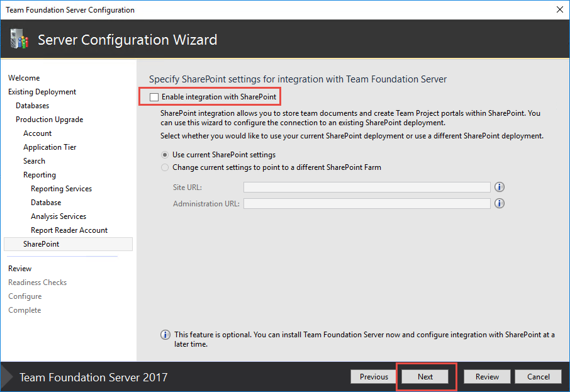Open the Databases step

pyautogui.click(x=32, y=106)
